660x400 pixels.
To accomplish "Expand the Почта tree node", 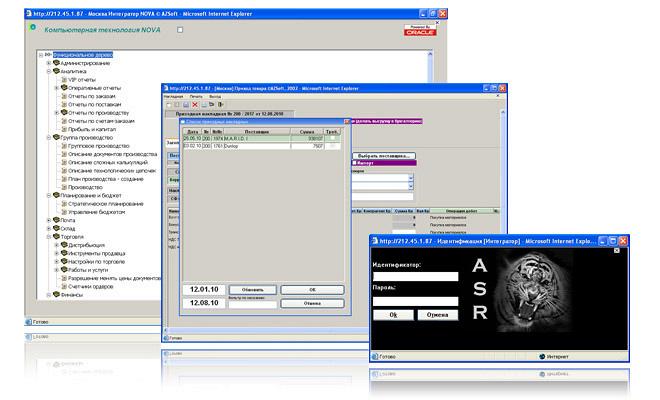I will pos(47,220).
